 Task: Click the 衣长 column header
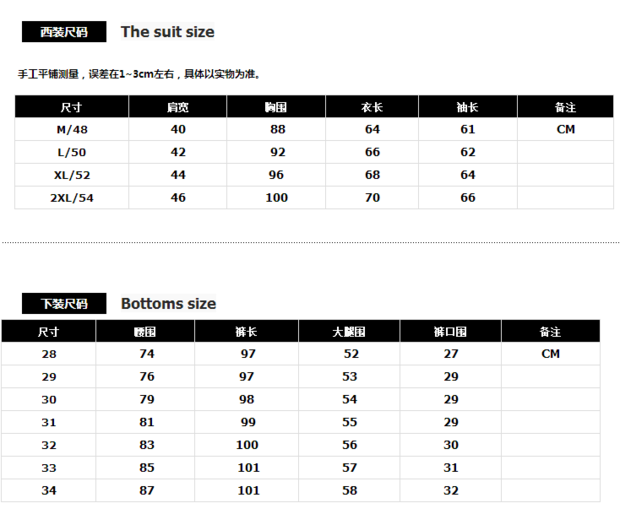(x=372, y=107)
